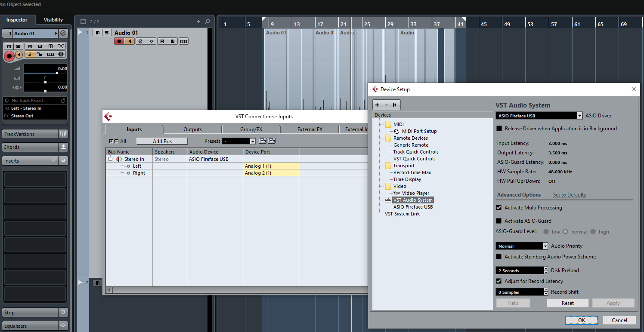Screen dimensions: 644x332
Task: Toggle Inspector Mute 'M' button
Action: pos(8,46)
